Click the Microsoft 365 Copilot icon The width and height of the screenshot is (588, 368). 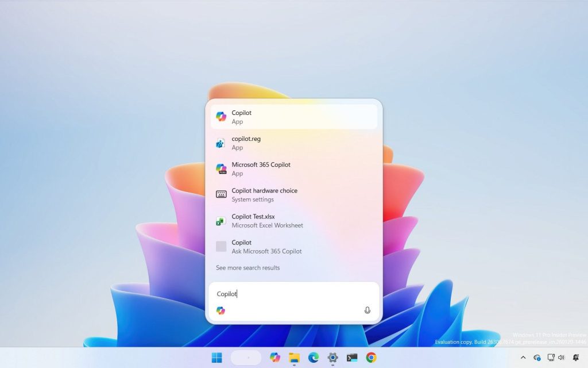(221, 168)
